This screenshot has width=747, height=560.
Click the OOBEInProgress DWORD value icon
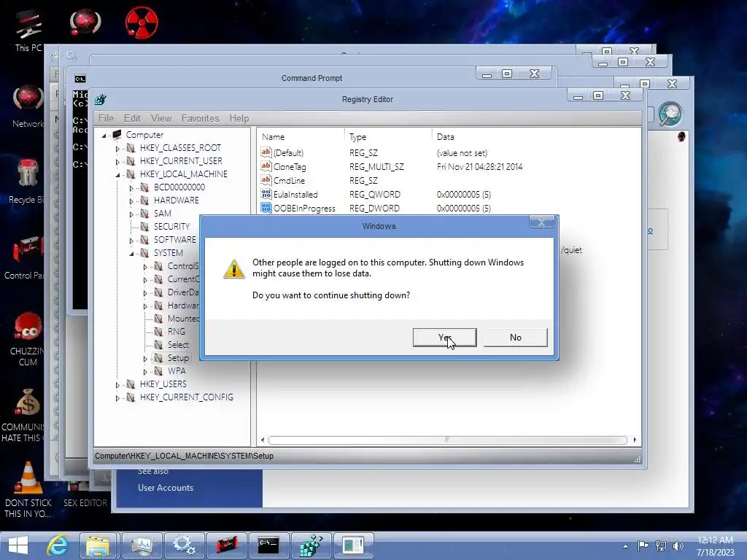click(x=266, y=208)
